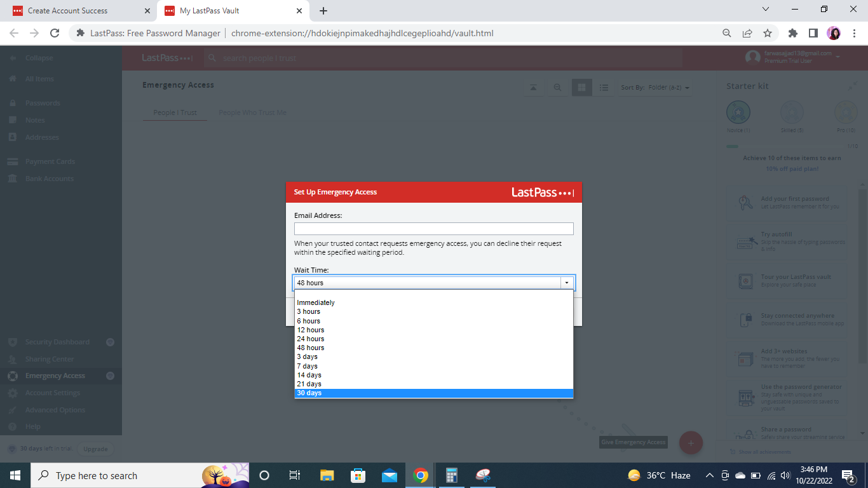This screenshot has width=868, height=488.
Task: Open Security Dashboard in the sidebar
Action: (61, 342)
